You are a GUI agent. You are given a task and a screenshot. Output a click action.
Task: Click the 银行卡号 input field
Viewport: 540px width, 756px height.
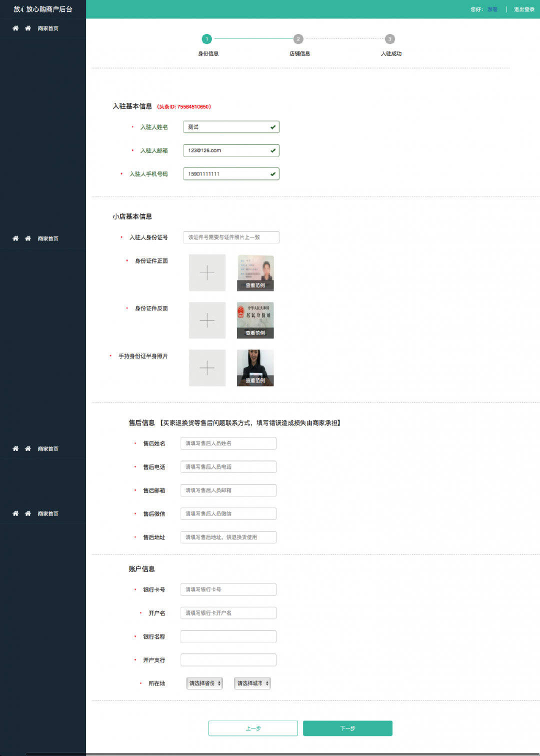tap(228, 589)
